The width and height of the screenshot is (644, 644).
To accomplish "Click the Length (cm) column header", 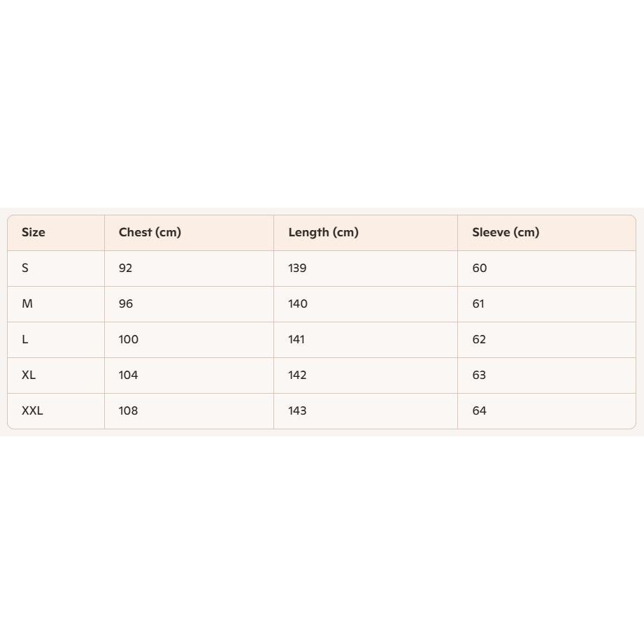I will pos(323,232).
